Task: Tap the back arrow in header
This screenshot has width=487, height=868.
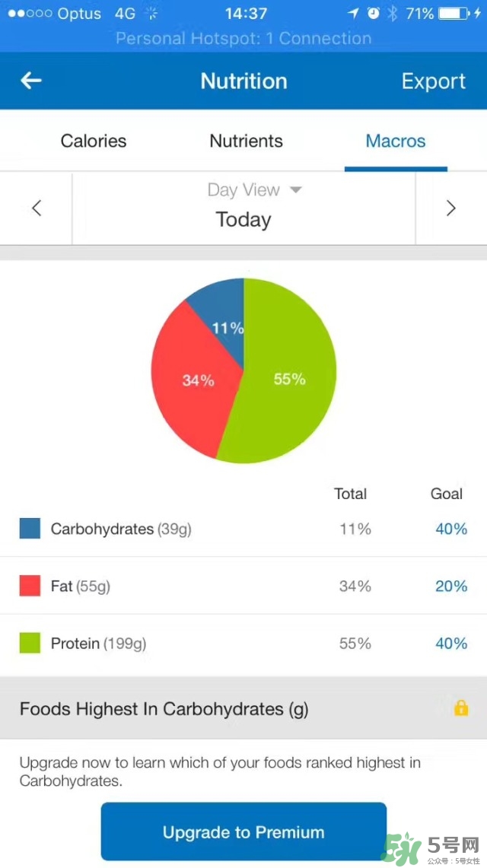Action: click(31, 81)
